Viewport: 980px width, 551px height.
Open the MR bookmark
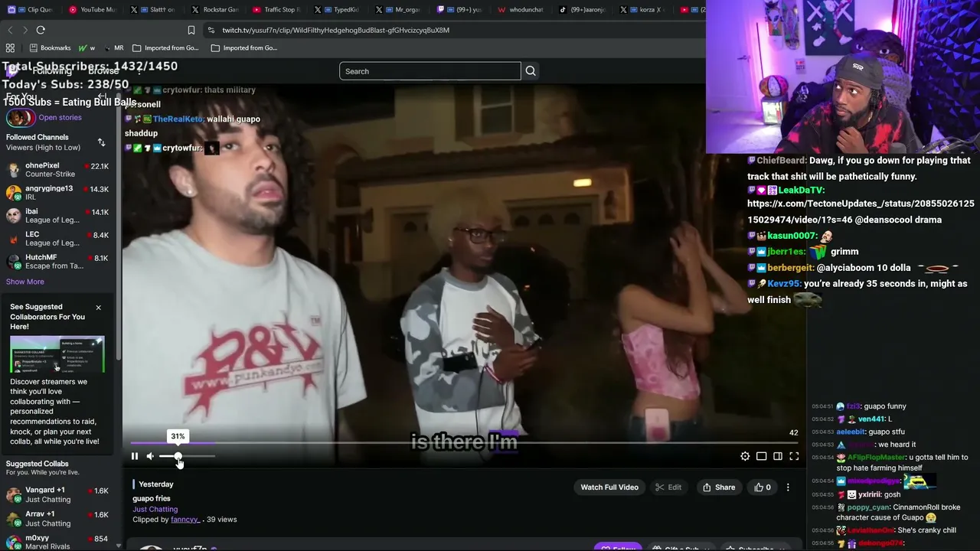click(x=113, y=47)
